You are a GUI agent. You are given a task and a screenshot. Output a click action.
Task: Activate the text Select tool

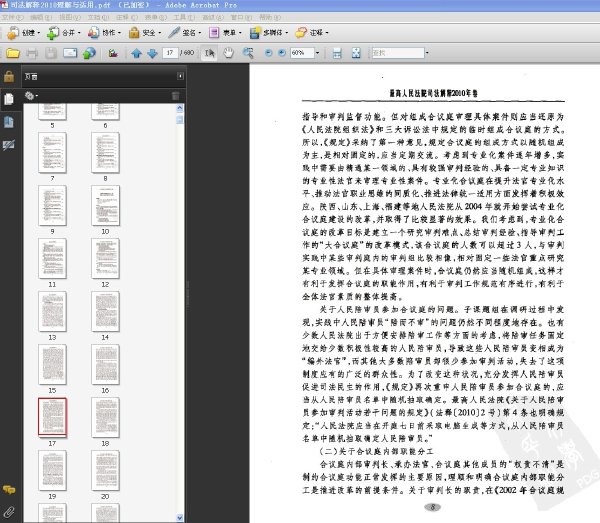click(209, 53)
